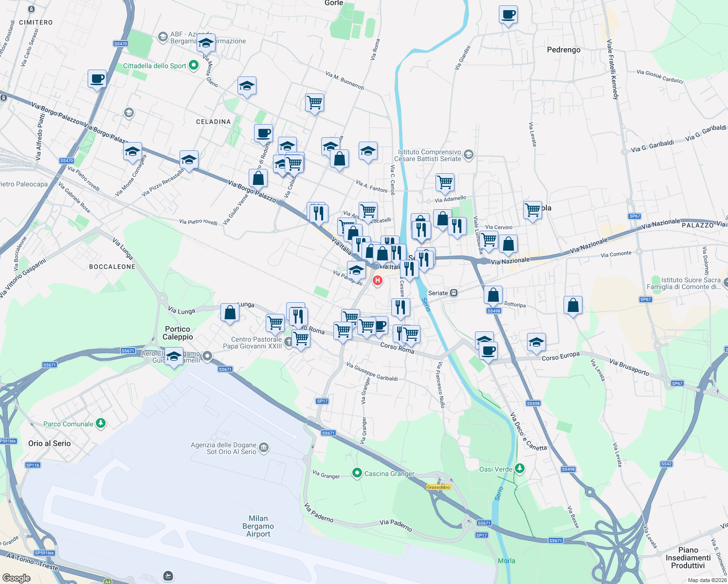Click the Oasi Verde tree marker
The width and height of the screenshot is (728, 584).
[519, 469]
